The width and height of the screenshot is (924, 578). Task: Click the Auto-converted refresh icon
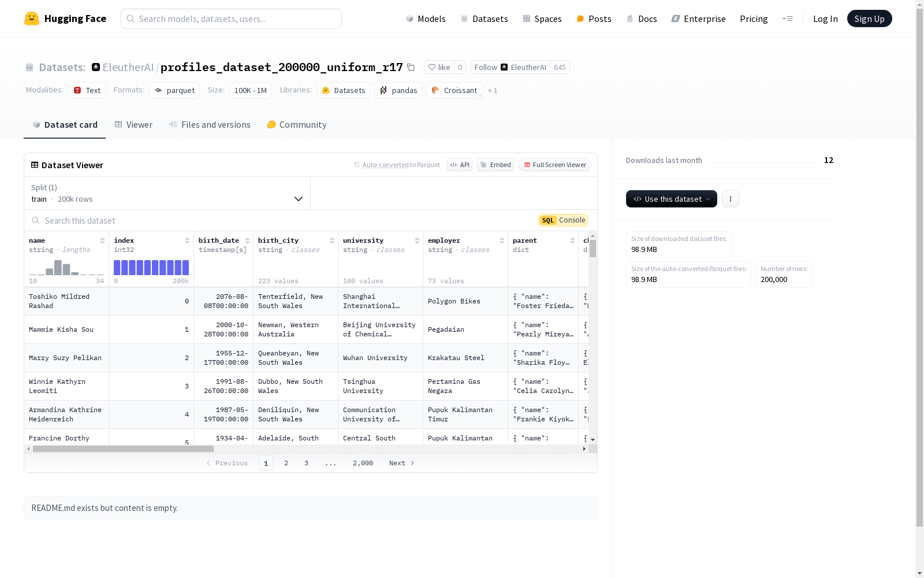[x=357, y=165]
